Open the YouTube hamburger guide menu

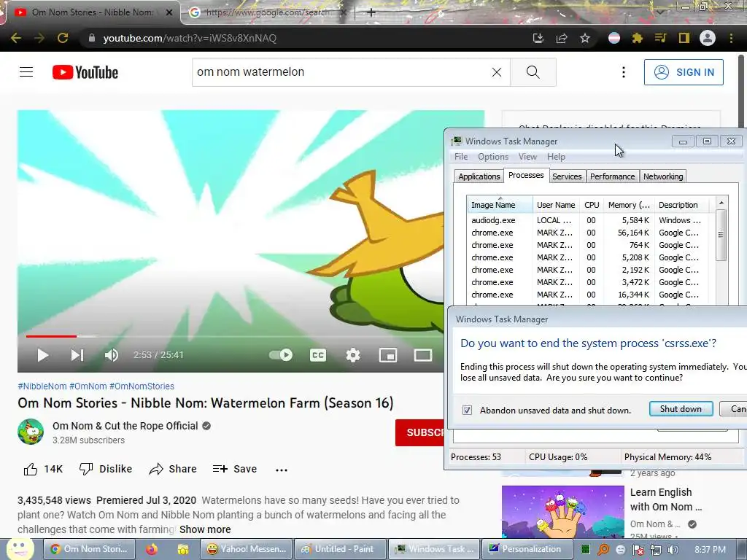(x=26, y=72)
